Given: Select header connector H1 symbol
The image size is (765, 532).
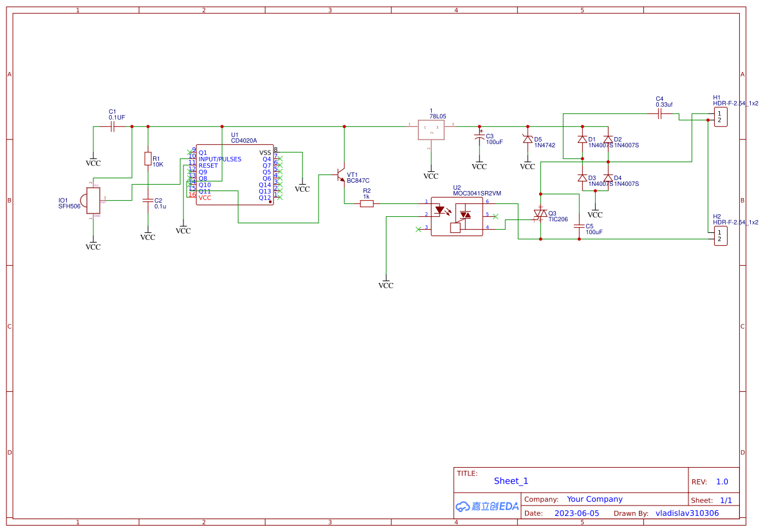Looking at the screenshot, I should coord(720,116).
